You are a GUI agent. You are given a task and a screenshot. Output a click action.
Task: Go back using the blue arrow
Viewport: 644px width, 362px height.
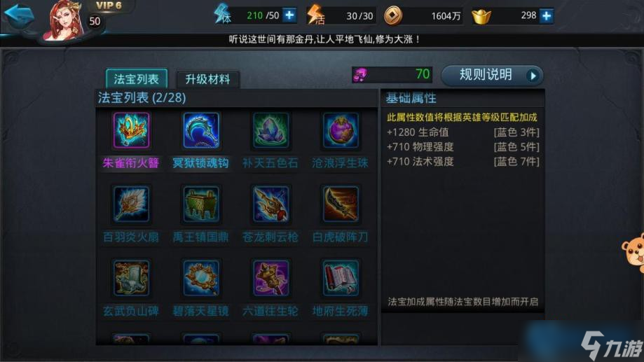point(19,15)
